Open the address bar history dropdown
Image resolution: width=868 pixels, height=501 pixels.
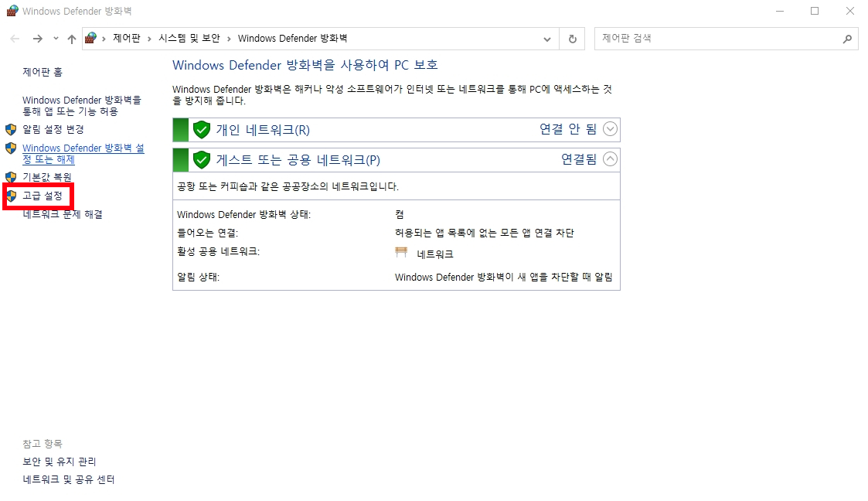[547, 39]
